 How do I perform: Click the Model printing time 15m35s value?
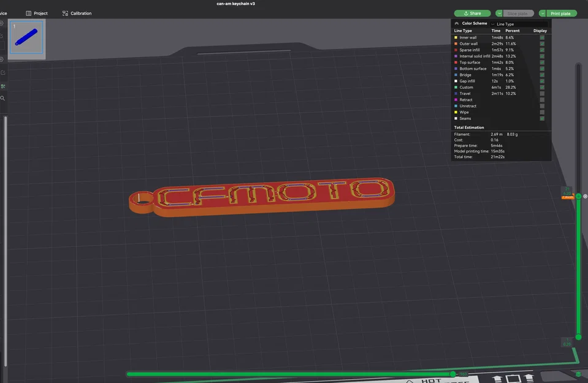(x=498, y=151)
